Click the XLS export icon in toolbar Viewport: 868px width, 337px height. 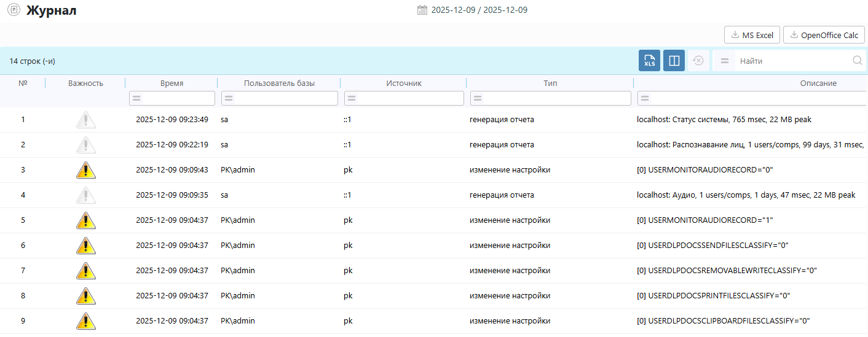pos(649,61)
